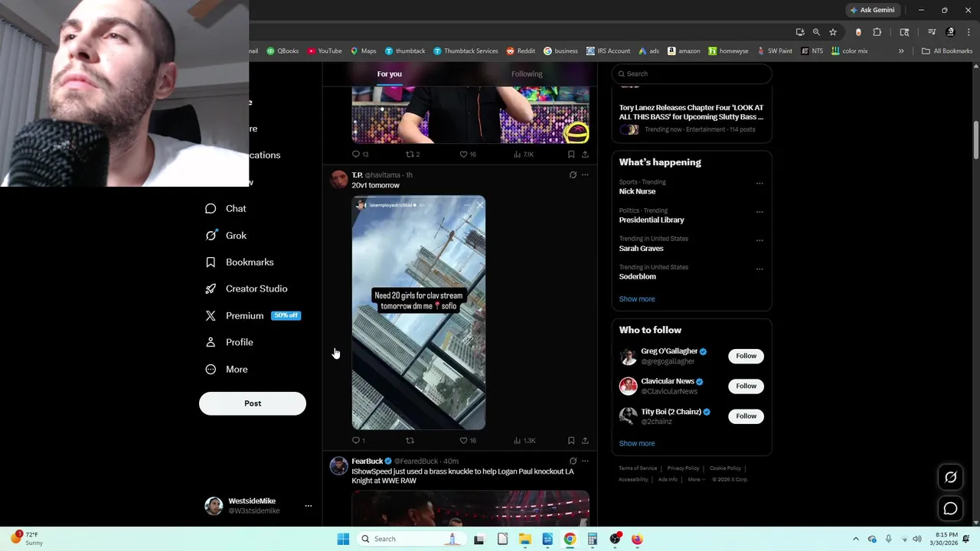
Task: Open footer More options link
Action: (x=696, y=479)
